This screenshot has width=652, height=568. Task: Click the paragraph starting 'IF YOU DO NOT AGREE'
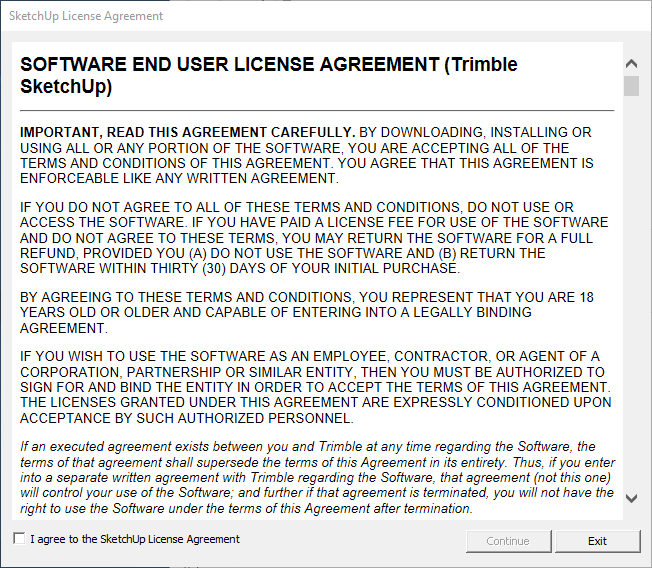click(x=314, y=238)
